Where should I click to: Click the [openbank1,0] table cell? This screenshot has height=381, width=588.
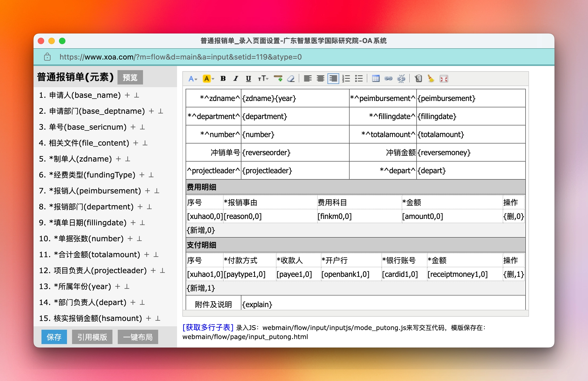[x=351, y=274]
